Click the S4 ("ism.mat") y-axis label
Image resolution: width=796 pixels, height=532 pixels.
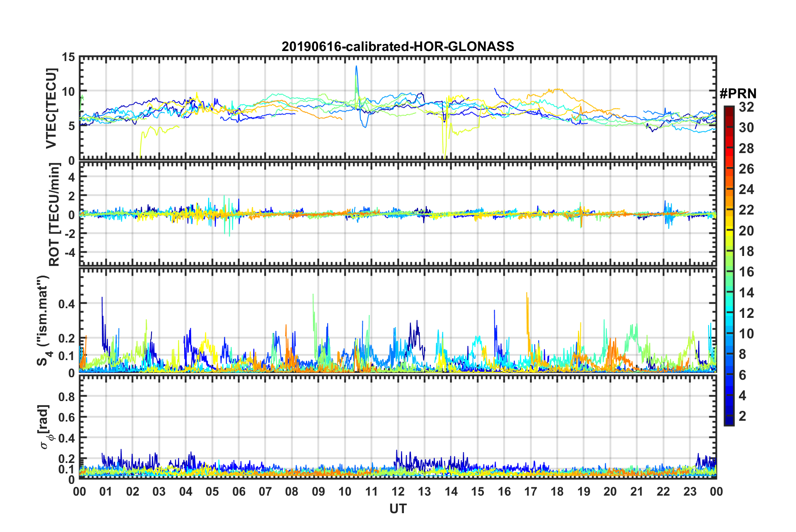(45, 320)
